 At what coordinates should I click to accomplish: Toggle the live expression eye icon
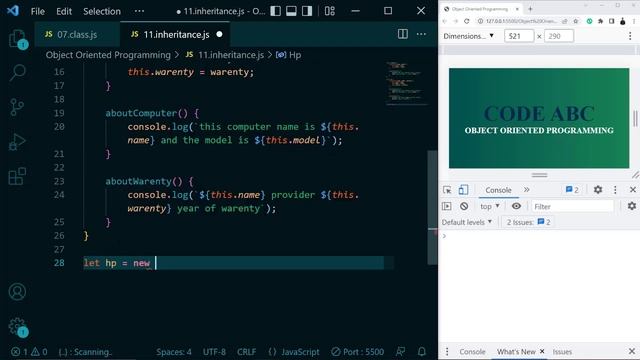[516, 206]
